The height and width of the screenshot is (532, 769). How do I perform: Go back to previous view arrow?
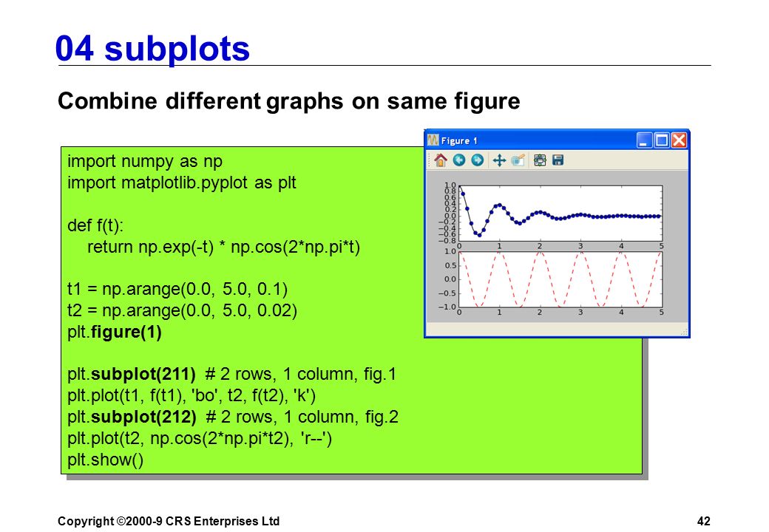pos(459,160)
